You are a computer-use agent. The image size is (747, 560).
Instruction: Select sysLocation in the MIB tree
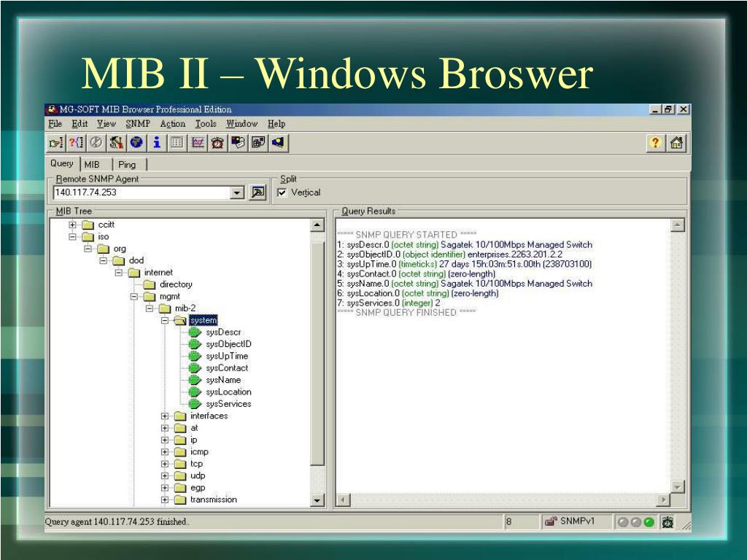pos(228,392)
